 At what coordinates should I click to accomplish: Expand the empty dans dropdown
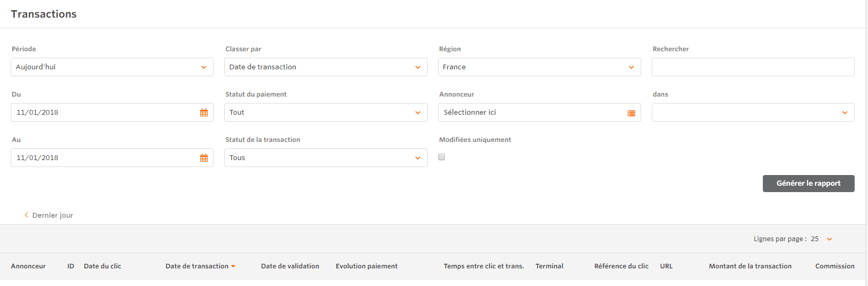coord(753,113)
